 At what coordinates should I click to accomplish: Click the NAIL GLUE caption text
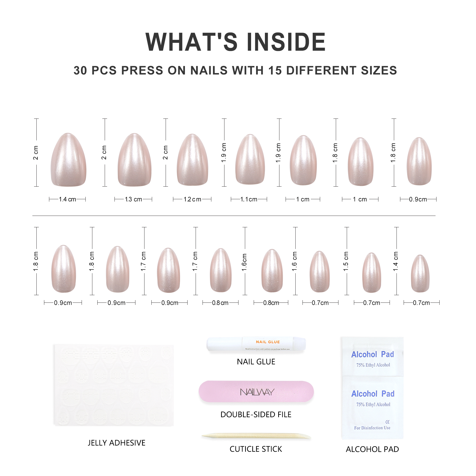coord(256,362)
